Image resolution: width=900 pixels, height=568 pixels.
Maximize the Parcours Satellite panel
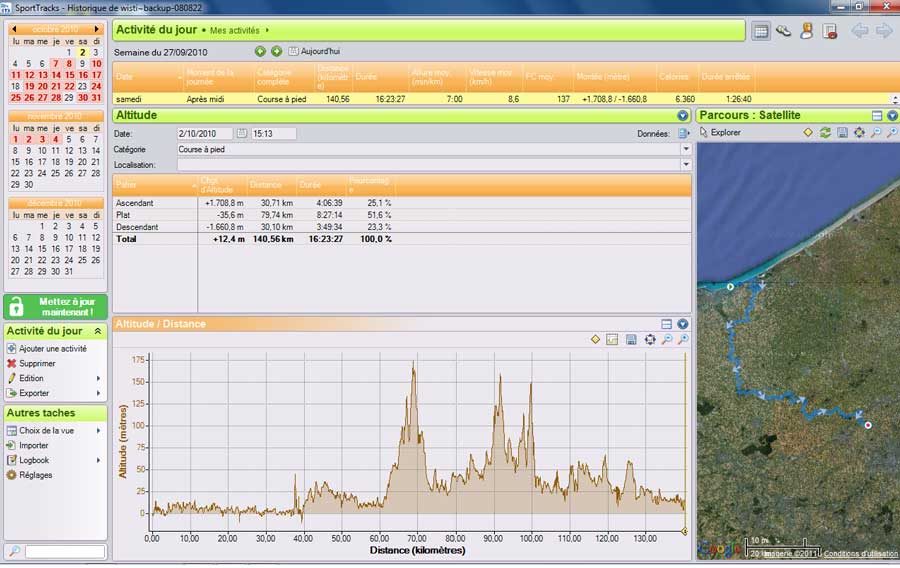[876, 115]
